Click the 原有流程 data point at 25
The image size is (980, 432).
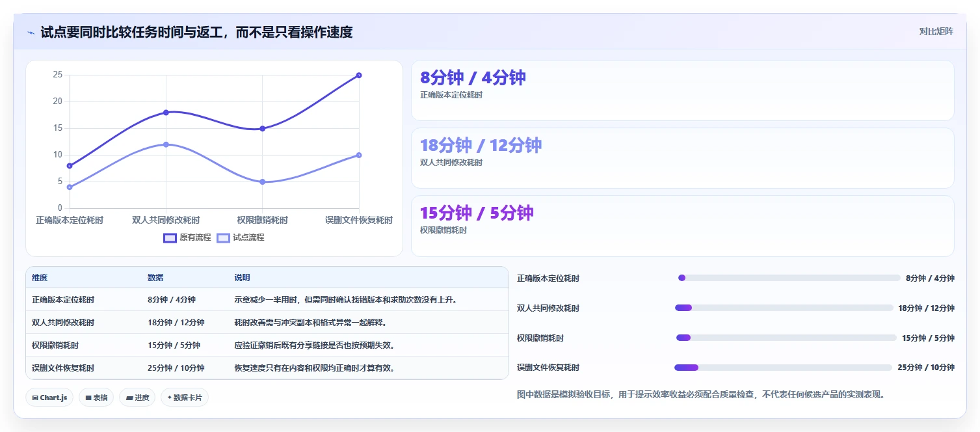click(359, 75)
